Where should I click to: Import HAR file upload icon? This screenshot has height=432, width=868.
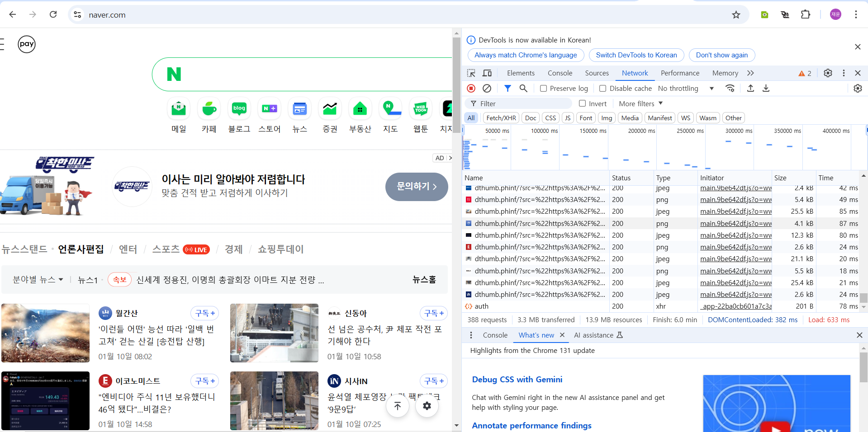pyautogui.click(x=750, y=89)
